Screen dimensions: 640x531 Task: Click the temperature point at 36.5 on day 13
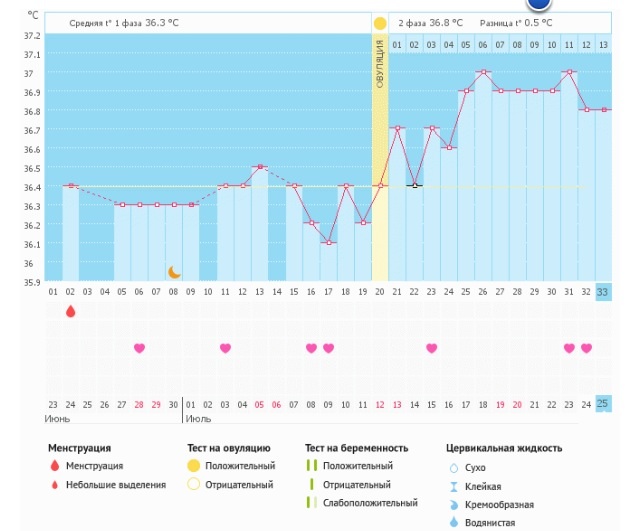(259, 167)
